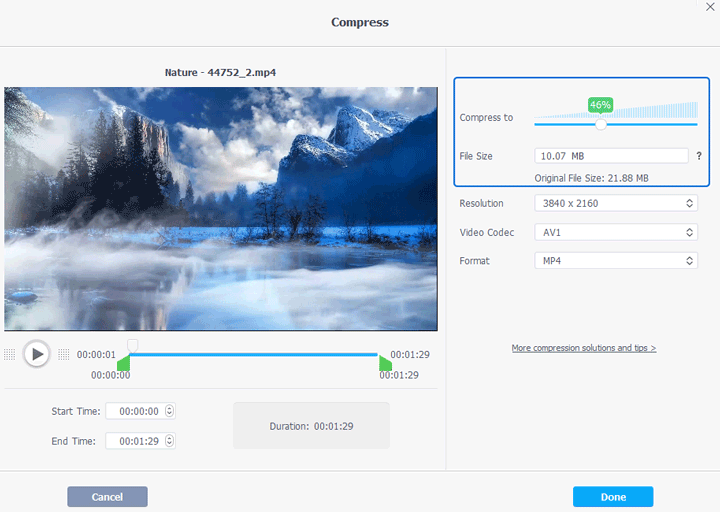Click the current time 00:00:01 label
The image size is (720, 512).
pos(96,354)
